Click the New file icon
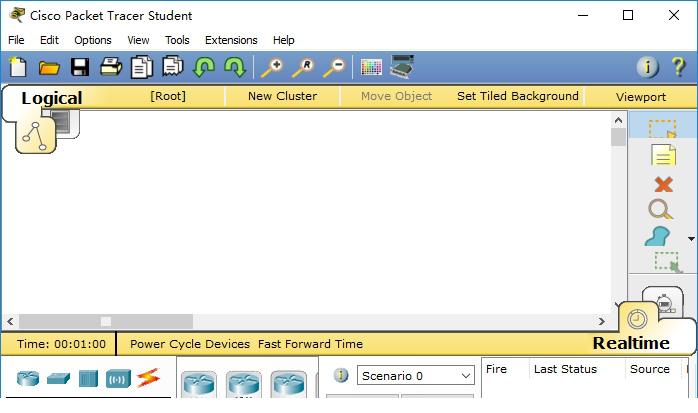The image size is (698, 413). [x=18, y=67]
